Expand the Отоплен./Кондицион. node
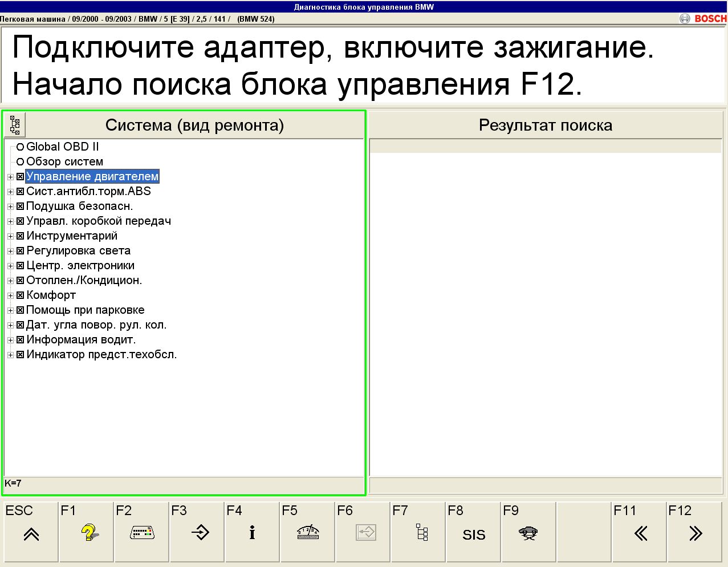 click(10, 281)
